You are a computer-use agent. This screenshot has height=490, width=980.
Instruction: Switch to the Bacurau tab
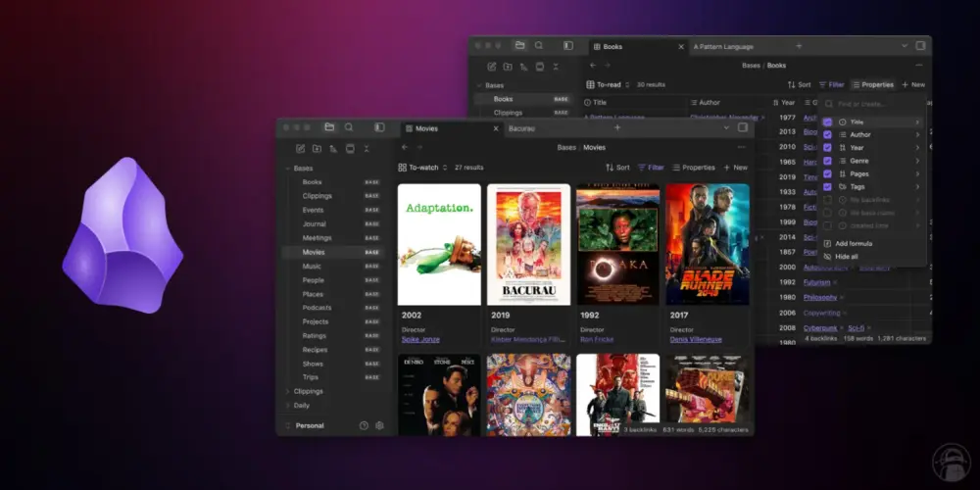(522, 128)
